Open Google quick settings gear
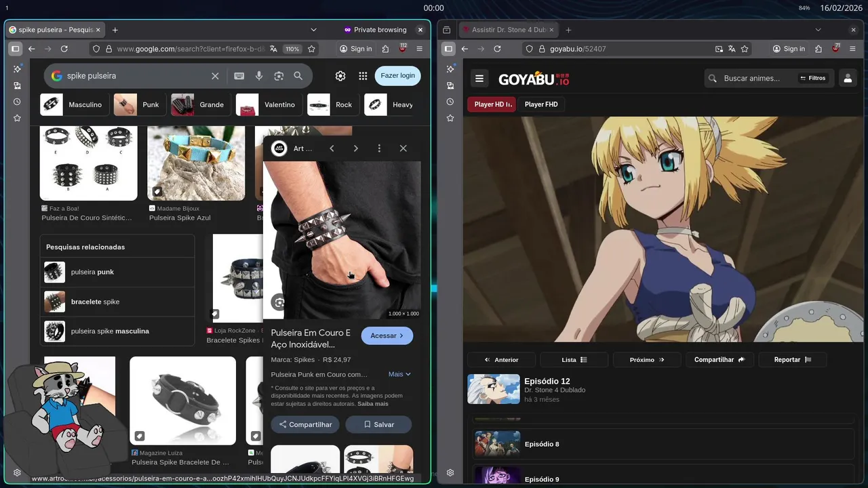868x488 pixels. click(340, 76)
